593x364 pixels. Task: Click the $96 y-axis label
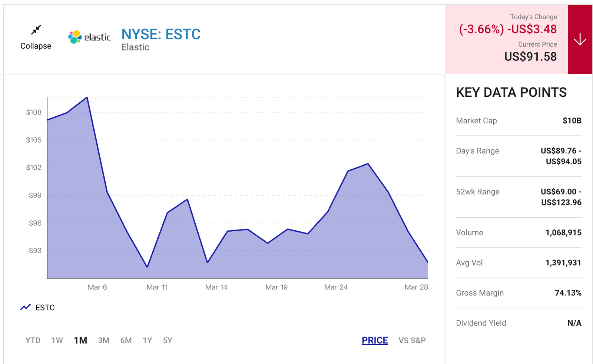35,223
